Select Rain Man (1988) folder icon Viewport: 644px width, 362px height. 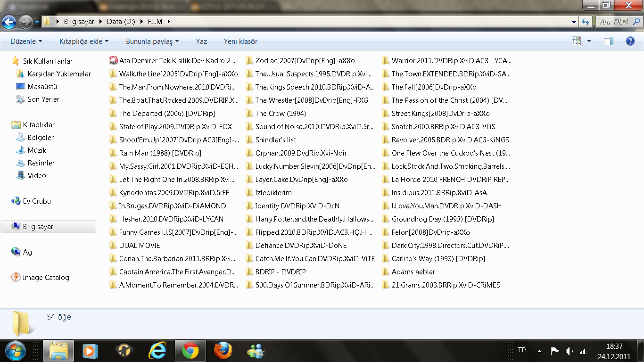pyautogui.click(x=113, y=153)
